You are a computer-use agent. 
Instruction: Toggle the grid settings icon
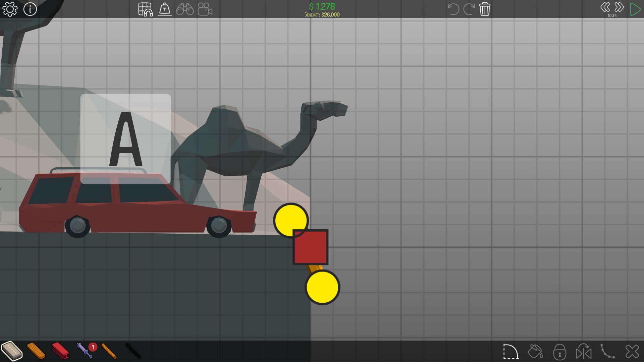145,9
